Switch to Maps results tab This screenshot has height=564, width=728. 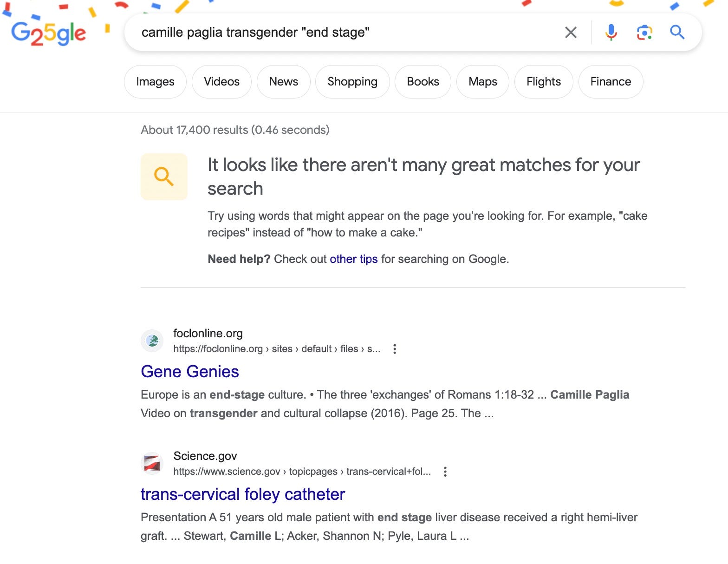coord(483,82)
